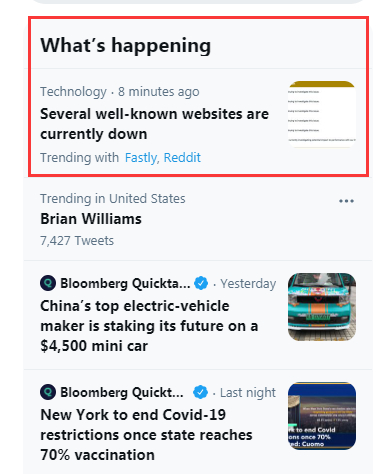Open the Fastly trending link
The image size is (379, 474).
pyautogui.click(x=141, y=158)
